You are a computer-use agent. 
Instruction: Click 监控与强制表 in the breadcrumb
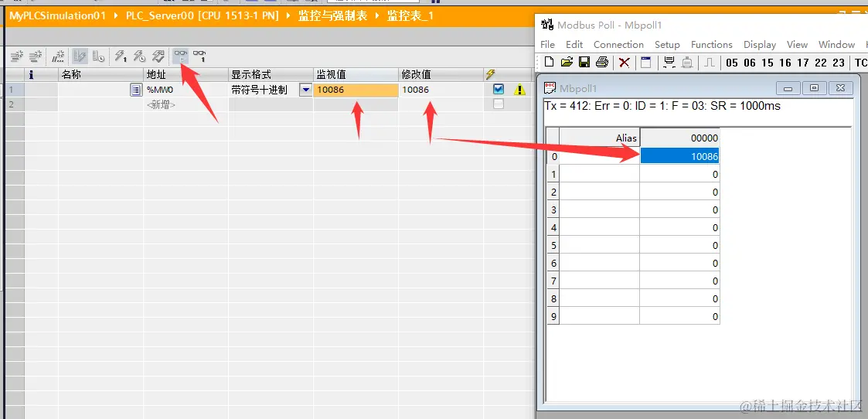click(x=332, y=15)
